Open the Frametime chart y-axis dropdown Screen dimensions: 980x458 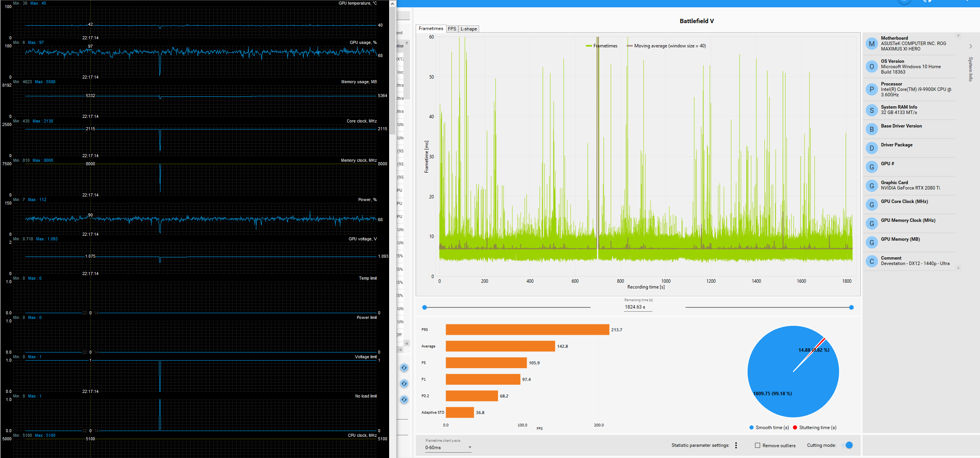469,448
